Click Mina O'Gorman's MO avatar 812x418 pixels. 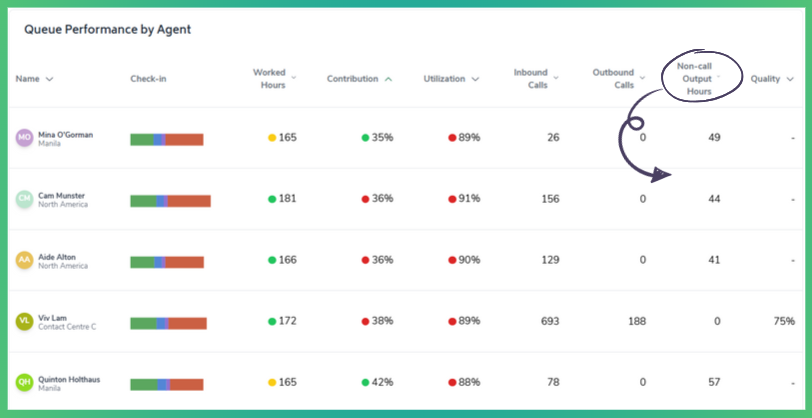(x=24, y=138)
